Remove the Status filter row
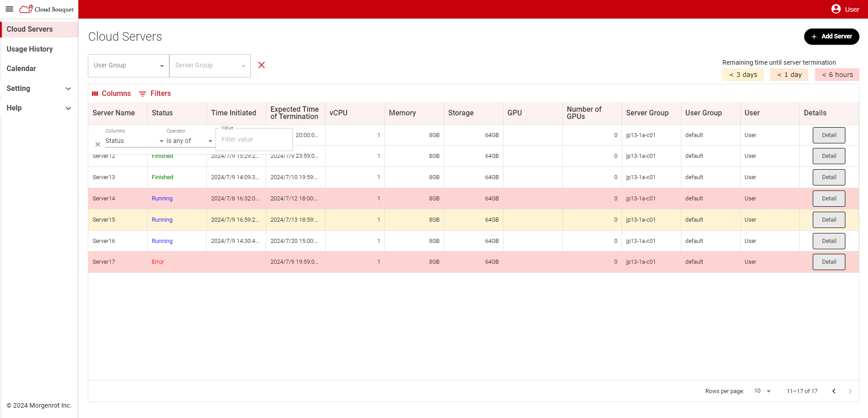The image size is (868, 418). tap(98, 144)
